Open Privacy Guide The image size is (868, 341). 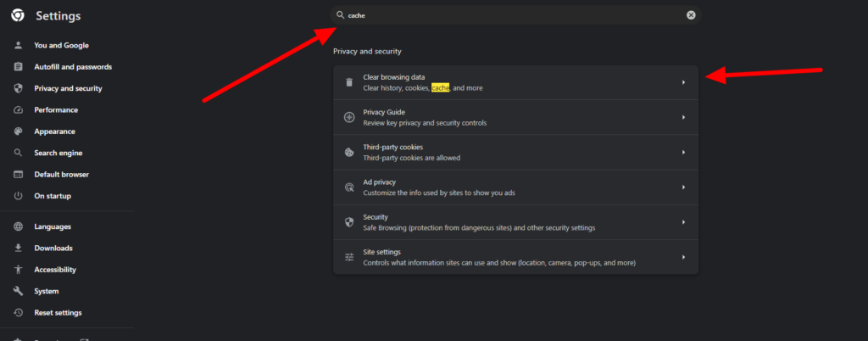coord(516,117)
